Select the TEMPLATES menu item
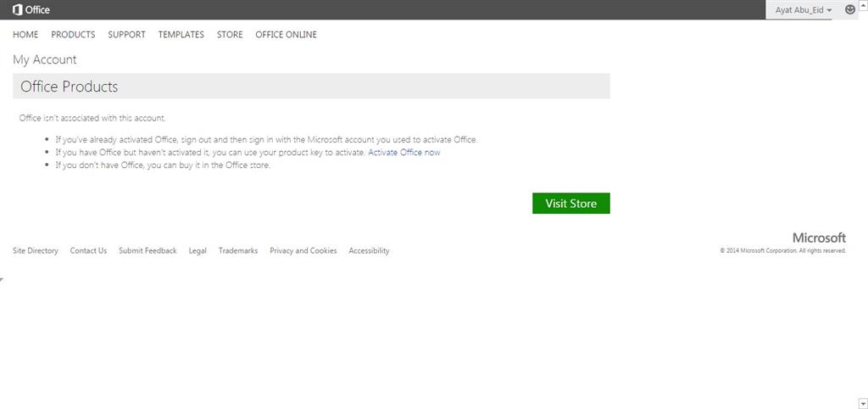This screenshot has width=868, height=409. pos(181,34)
